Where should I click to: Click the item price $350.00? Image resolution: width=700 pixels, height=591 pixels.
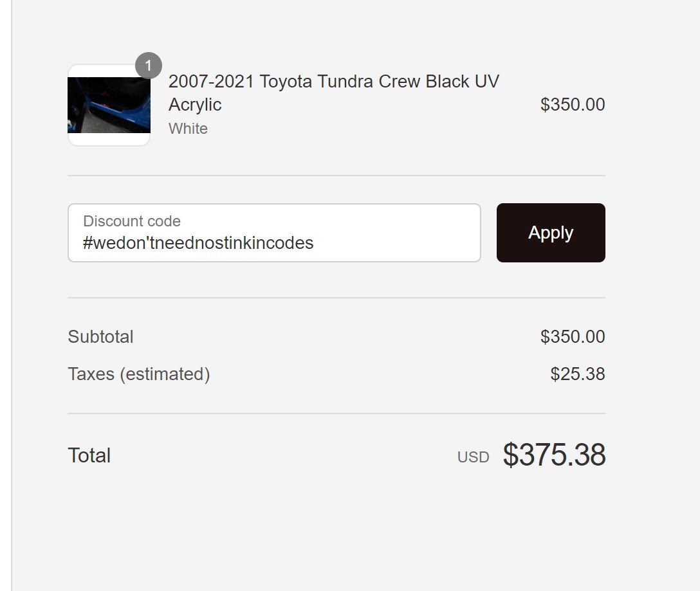[x=573, y=104]
